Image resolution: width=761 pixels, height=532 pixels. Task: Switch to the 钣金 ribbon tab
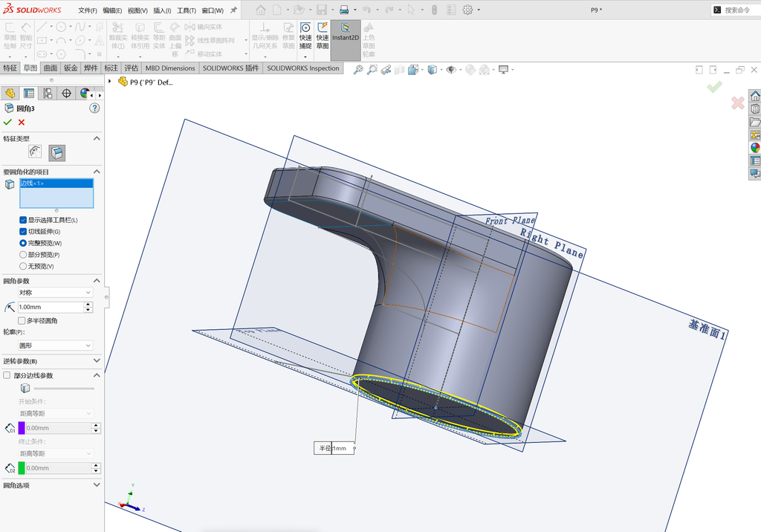71,68
